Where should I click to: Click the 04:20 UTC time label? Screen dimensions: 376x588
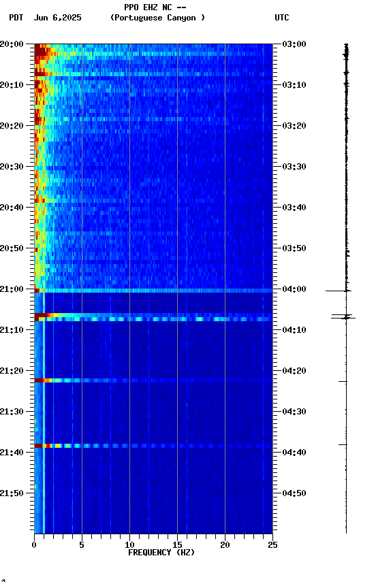(294, 371)
